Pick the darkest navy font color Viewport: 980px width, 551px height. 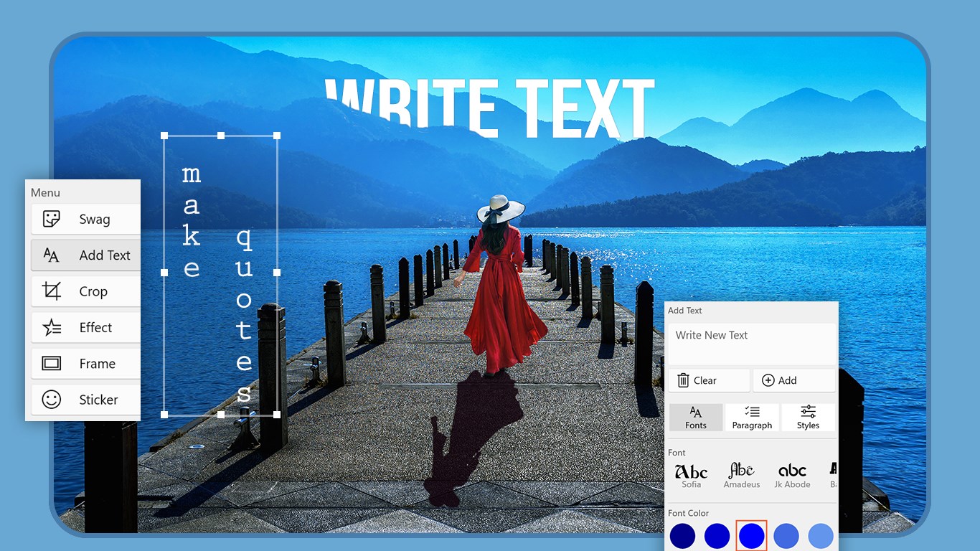click(x=682, y=536)
